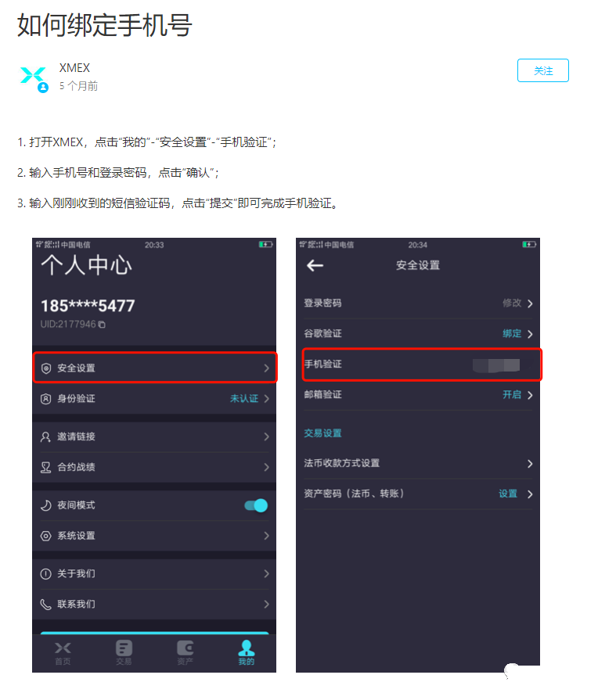
Task: Click the ID badge icon beside 身份验证
Action: point(45,399)
